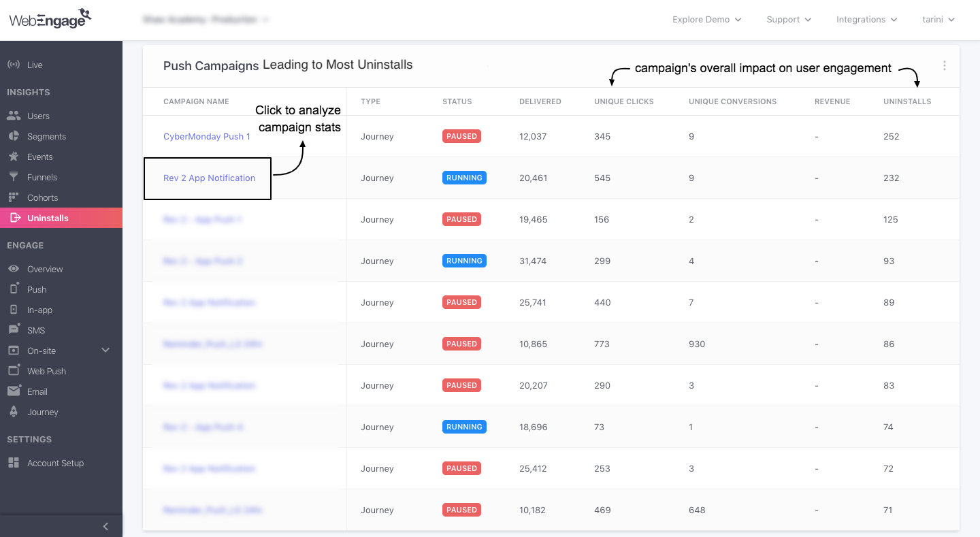Open the Support dropdown

click(789, 20)
